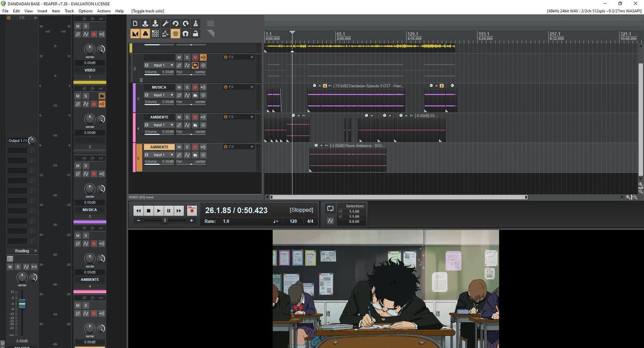Open Input 1 dropdown on track 5 AMBIENTE
The image size is (644, 348).
coord(159,155)
